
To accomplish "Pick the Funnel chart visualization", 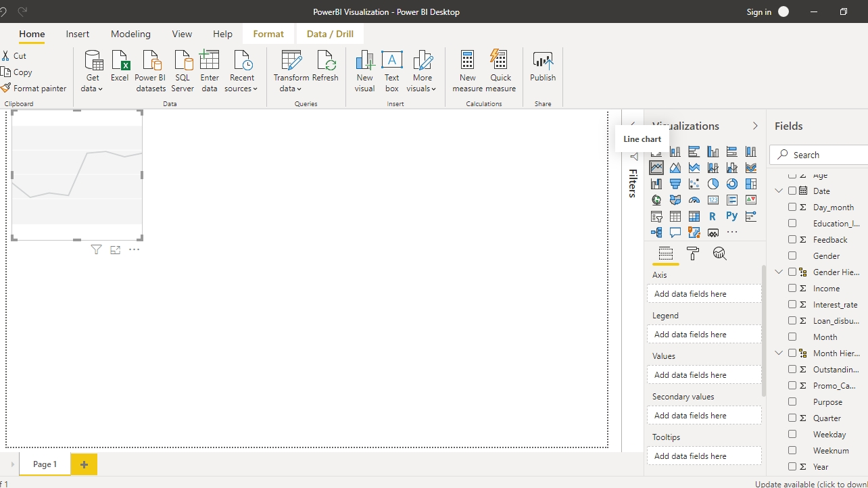I will click(675, 184).
